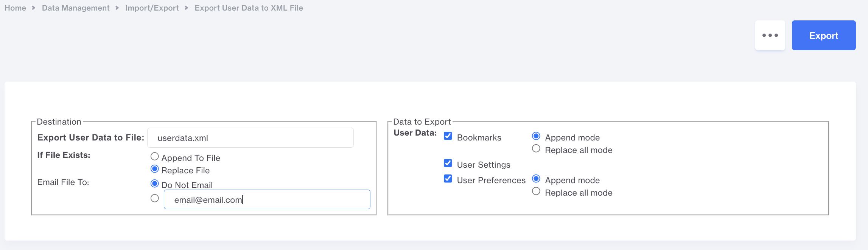Click the Email File To label
This screenshot has height=250, width=868.
click(63, 182)
